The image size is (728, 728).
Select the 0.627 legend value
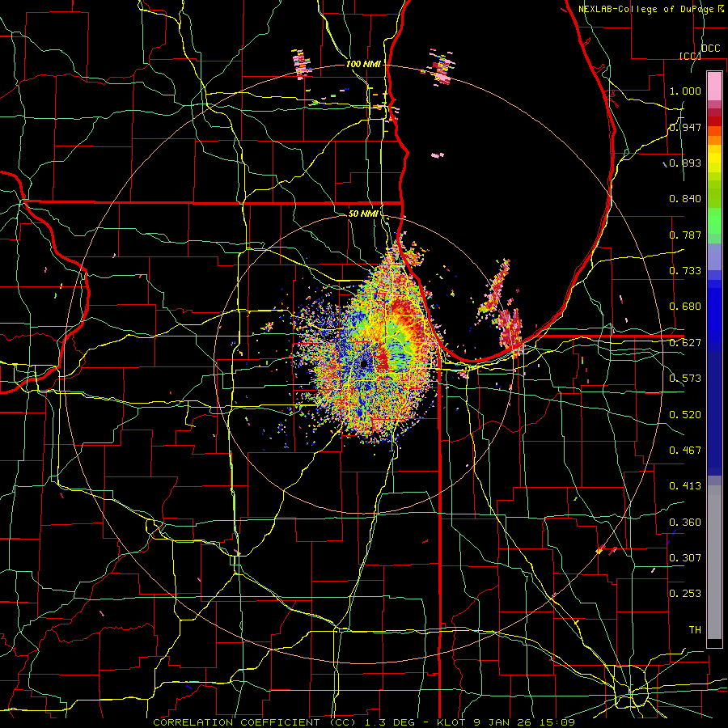pos(685,343)
